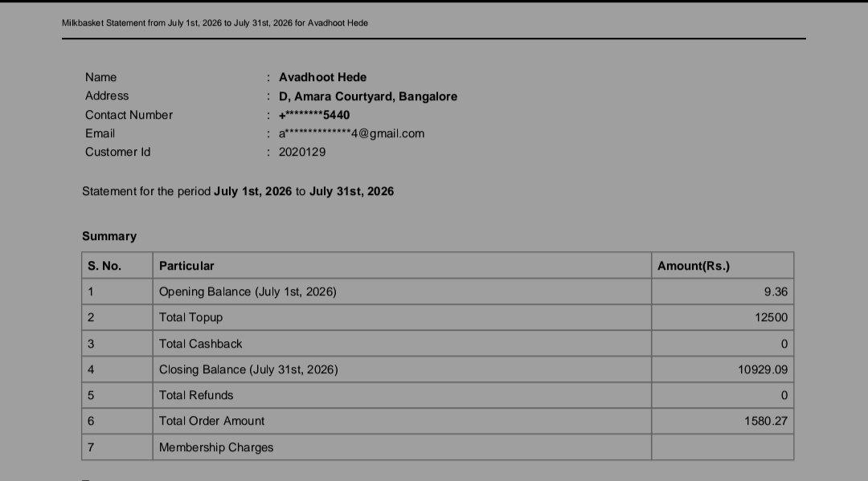
Task: Click the Total Order Amount value 1580.27
Action: tap(766, 421)
